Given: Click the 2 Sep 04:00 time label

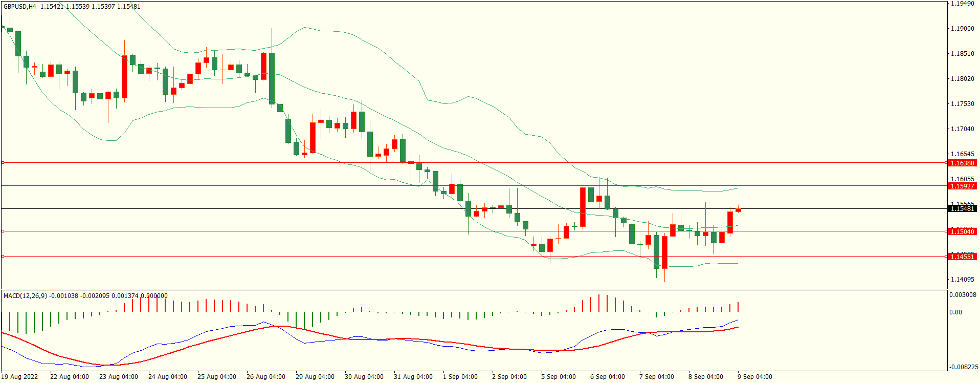Looking at the screenshot, I should (x=509, y=377).
